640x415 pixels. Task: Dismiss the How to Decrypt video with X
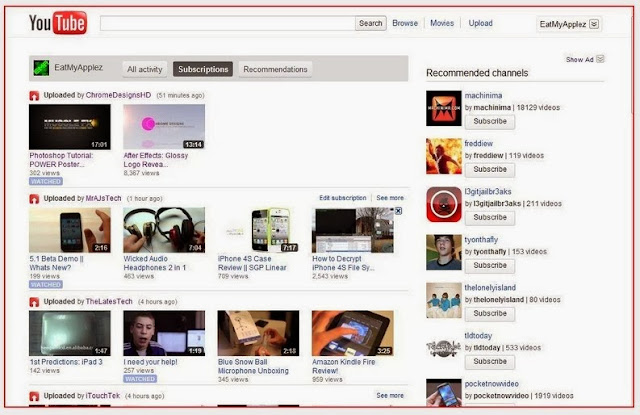[398, 211]
